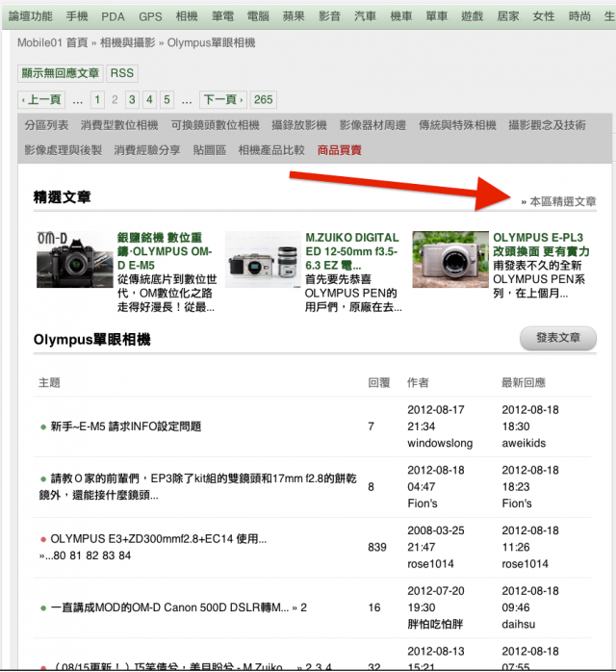
Task: Open last replier daihsu profile
Action: pyautogui.click(x=519, y=625)
